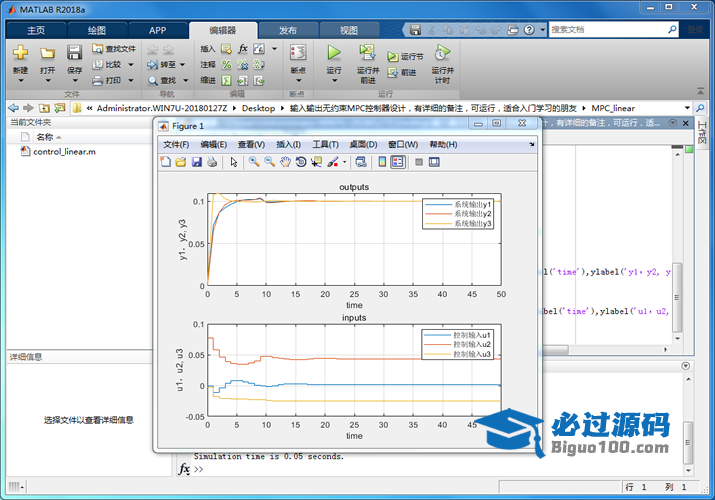
Task: Click Show Plot Tools and Dock icon
Action: click(434, 162)
